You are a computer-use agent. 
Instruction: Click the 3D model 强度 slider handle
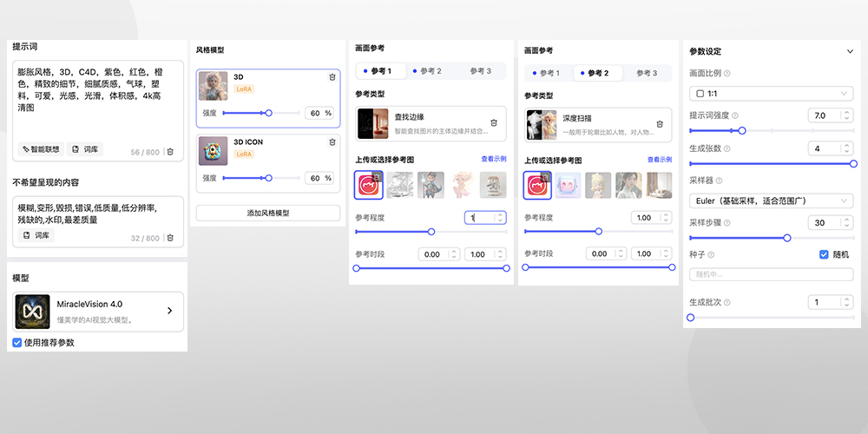point(268,113)
